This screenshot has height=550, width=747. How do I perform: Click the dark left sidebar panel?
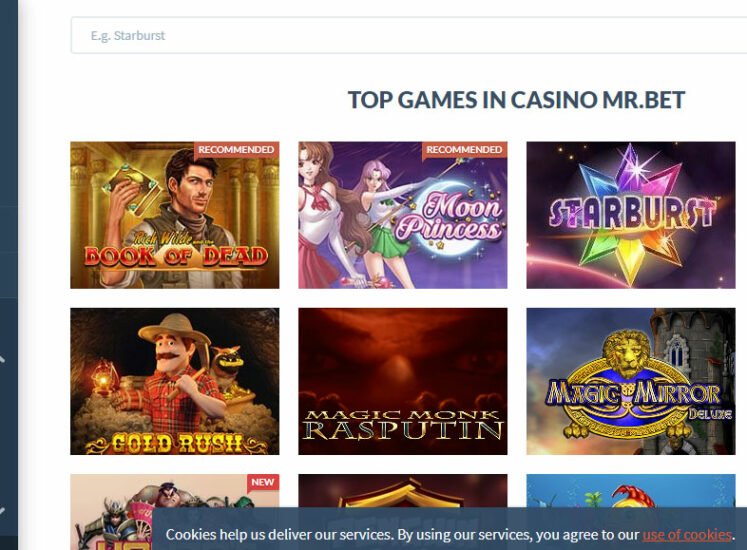(9, 267)
